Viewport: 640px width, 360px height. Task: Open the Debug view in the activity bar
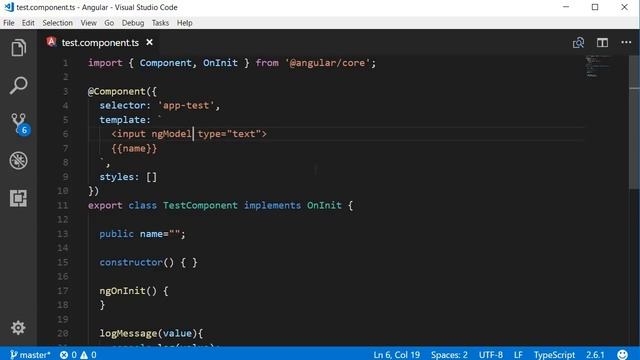point(18,160)
